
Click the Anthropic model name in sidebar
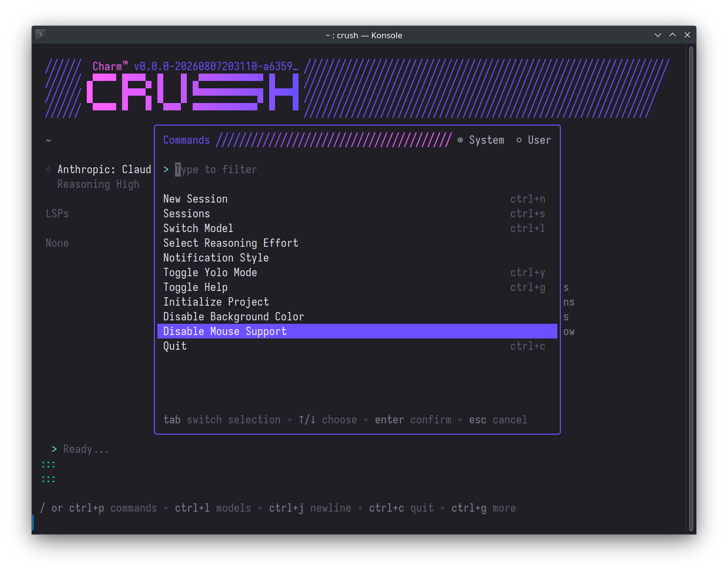coord(104,170)
